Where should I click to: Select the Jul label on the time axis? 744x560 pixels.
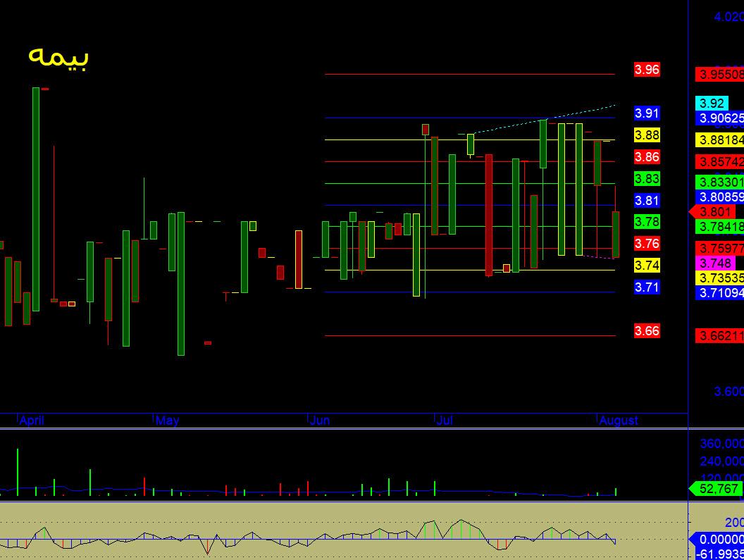click(x=445, y=421)
